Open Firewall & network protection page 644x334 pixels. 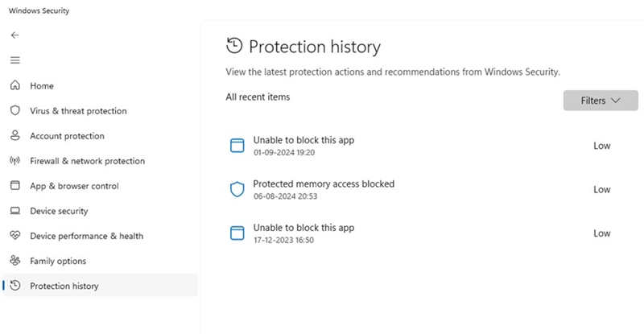click(87, 161)
